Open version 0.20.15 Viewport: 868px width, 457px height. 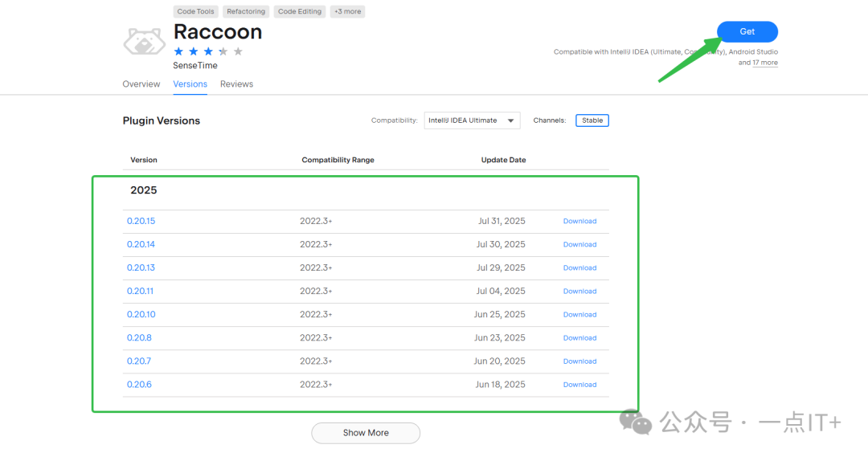pos(141,221)
